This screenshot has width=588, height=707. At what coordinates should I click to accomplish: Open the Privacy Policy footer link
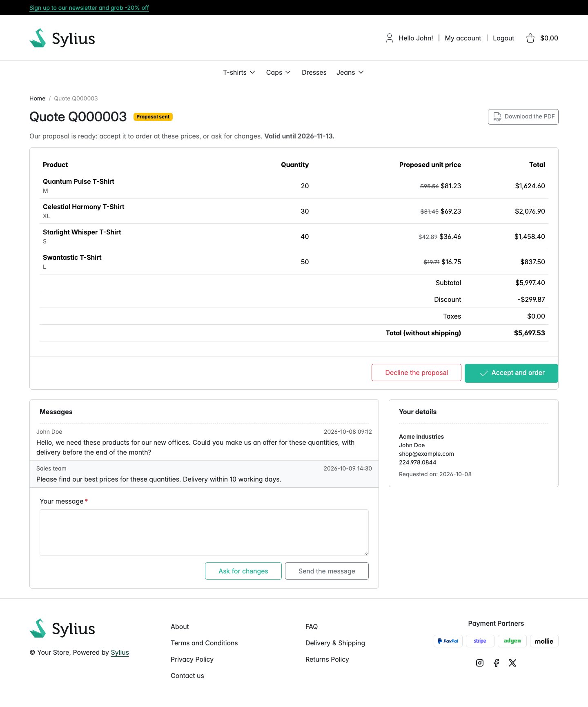pyautogui.click(x=192, y=659)
